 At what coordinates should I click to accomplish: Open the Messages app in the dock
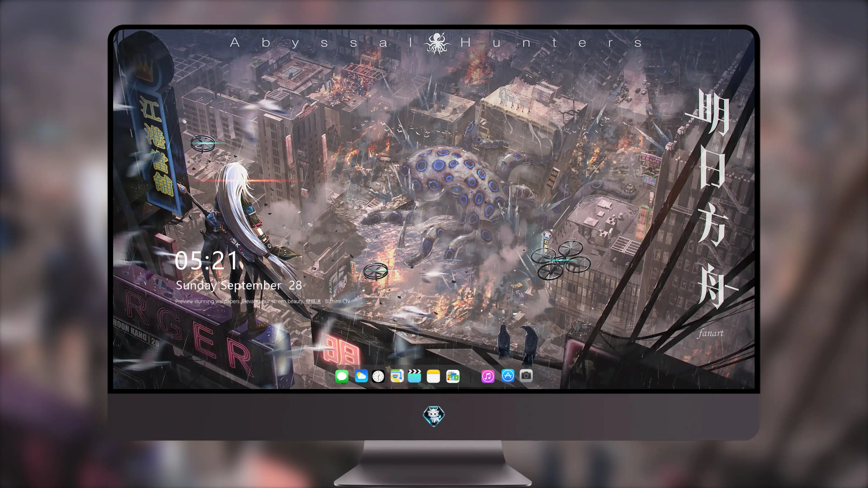pyautogui.click(x=342, y=376)
